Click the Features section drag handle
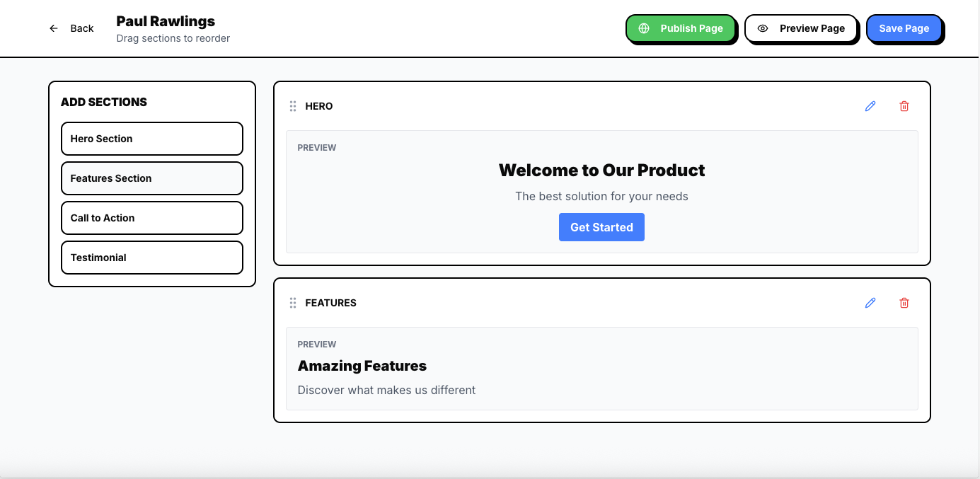The image size is (980, 479). [293, 303]
